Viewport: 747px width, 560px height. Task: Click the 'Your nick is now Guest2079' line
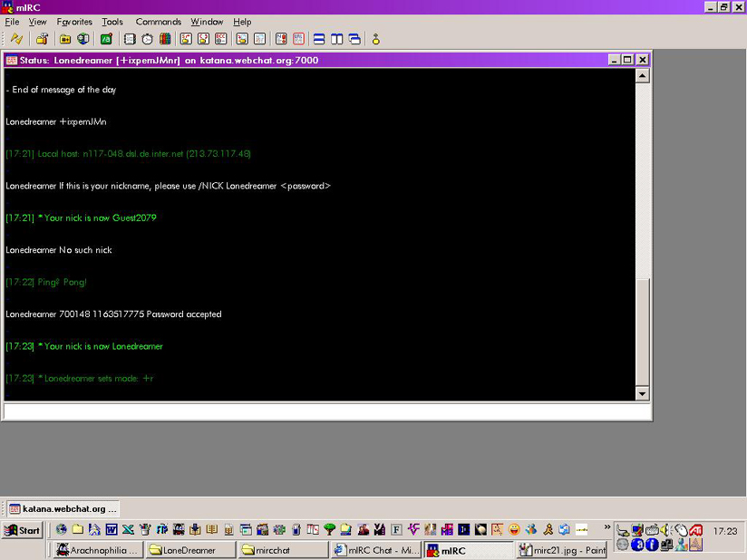pyautogui.click(x=81, y=218)
